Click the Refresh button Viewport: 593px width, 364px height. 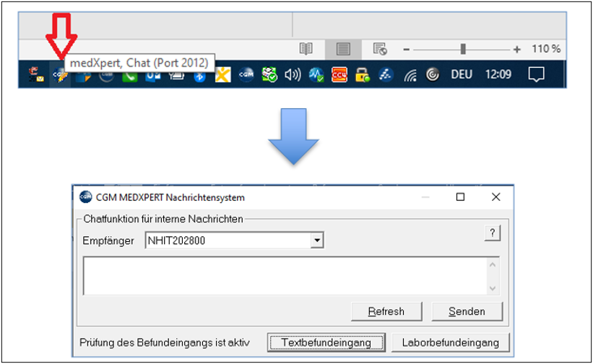tap(386, 311)
